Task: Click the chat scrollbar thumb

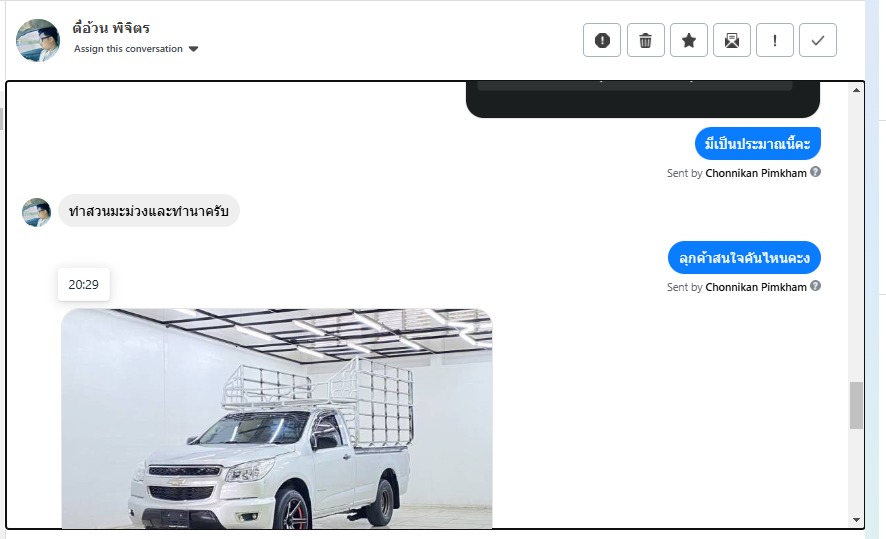Action: pyautogui.click(x=857, y=406)
